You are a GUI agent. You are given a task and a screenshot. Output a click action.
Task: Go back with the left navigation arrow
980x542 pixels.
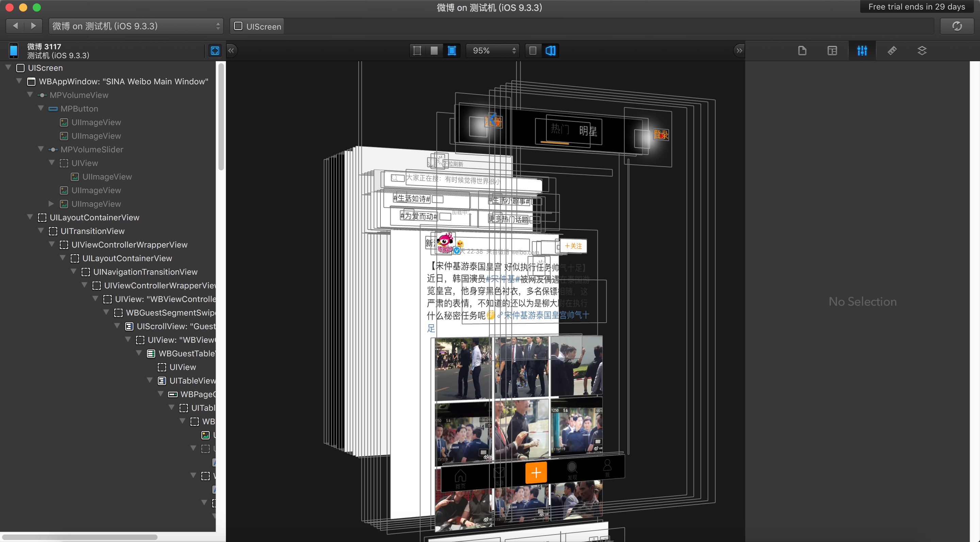point(16,26)
